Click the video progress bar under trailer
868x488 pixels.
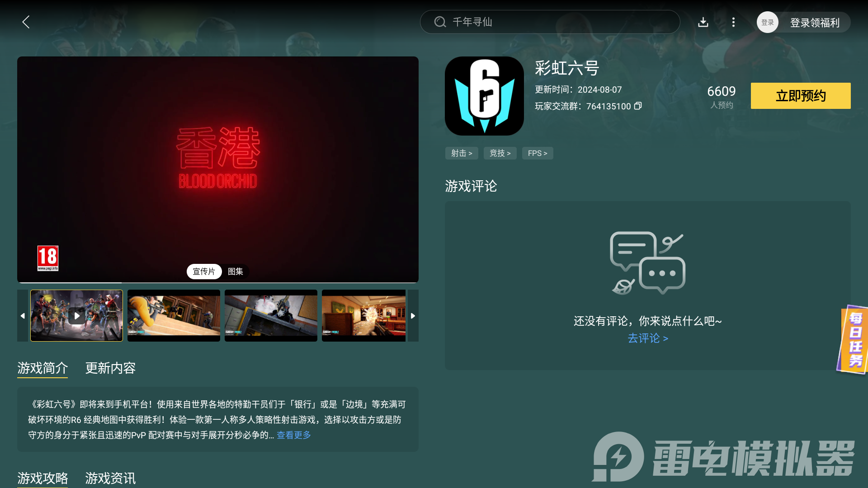pos(217,282)
